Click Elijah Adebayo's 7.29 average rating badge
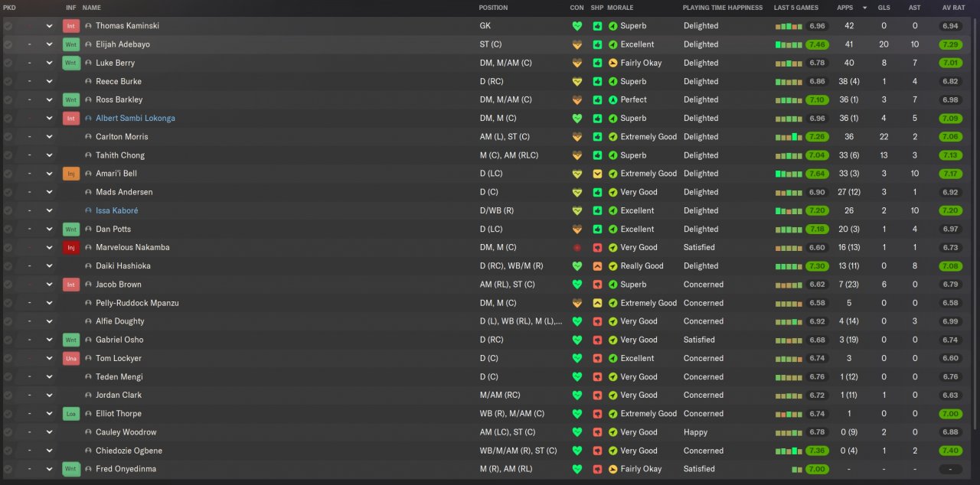980x485 pixels. 951,44
